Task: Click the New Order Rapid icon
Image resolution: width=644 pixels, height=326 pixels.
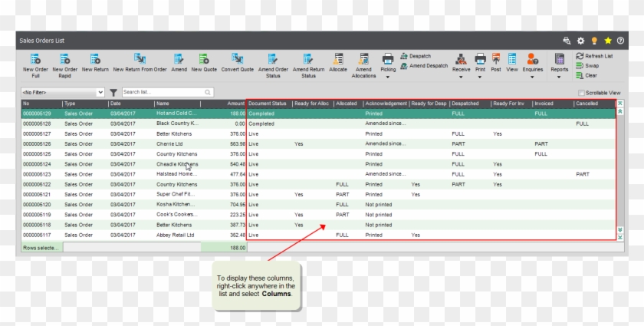Action: click(65, 59)
